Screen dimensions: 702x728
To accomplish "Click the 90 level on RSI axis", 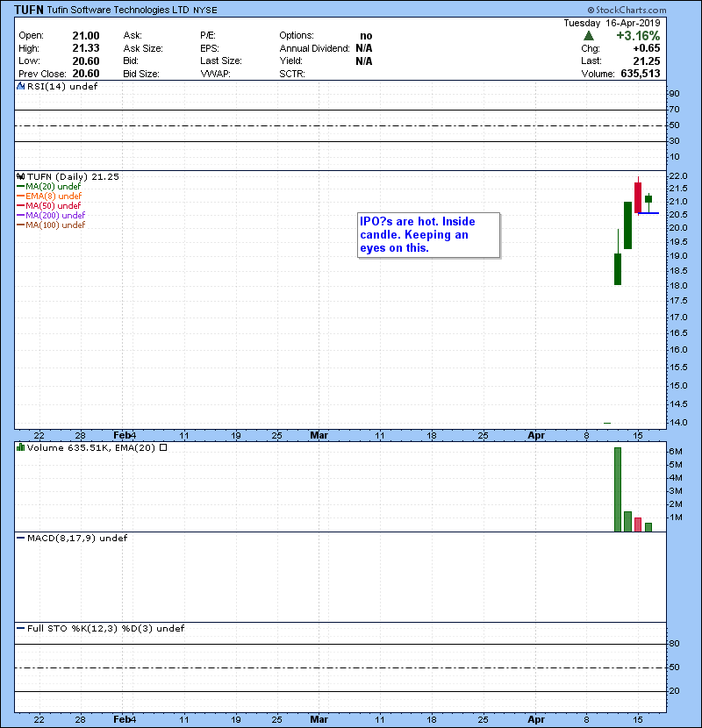I will [674, 94].
